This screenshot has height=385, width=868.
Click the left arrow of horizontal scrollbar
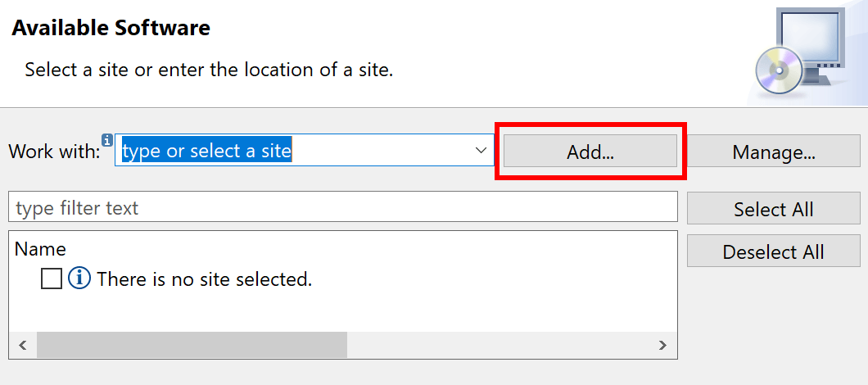[x=23, y=345]
